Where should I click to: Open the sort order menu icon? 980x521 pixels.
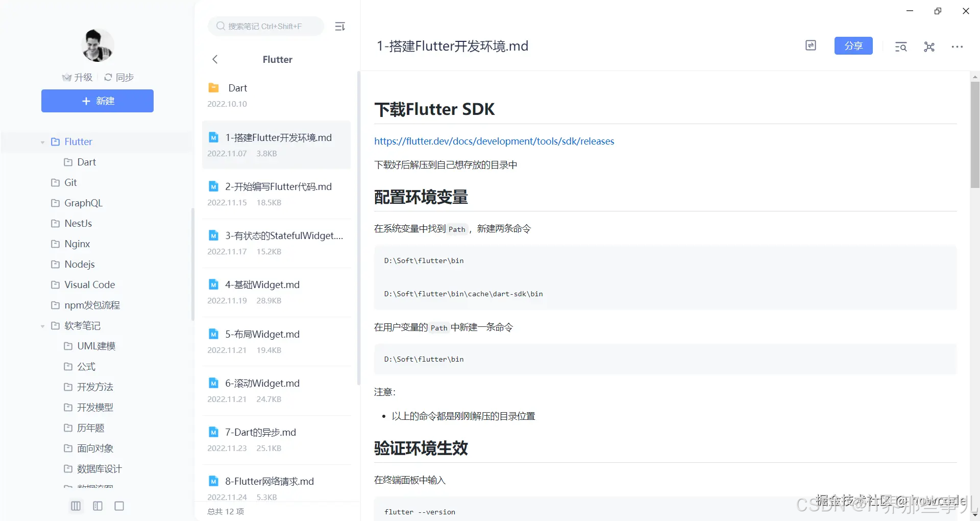340,26
